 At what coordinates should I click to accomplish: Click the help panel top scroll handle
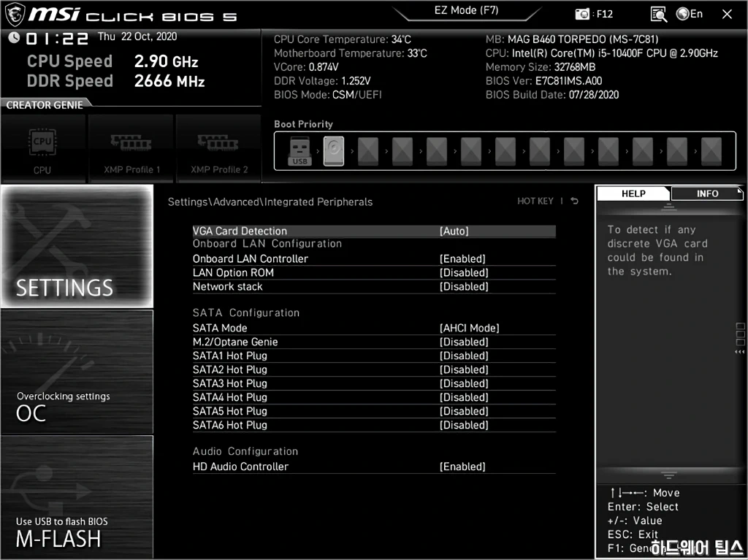(x=669, y=207)
